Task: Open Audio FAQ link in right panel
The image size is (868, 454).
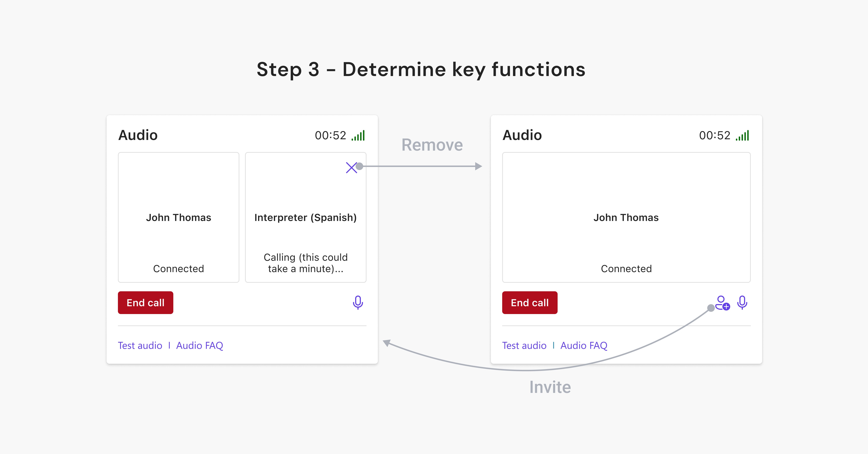Action: point(584,345)
